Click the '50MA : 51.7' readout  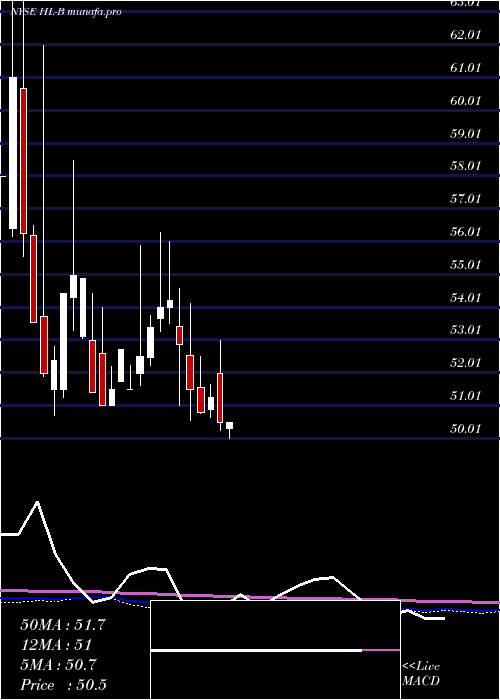(x=63, y=625)
